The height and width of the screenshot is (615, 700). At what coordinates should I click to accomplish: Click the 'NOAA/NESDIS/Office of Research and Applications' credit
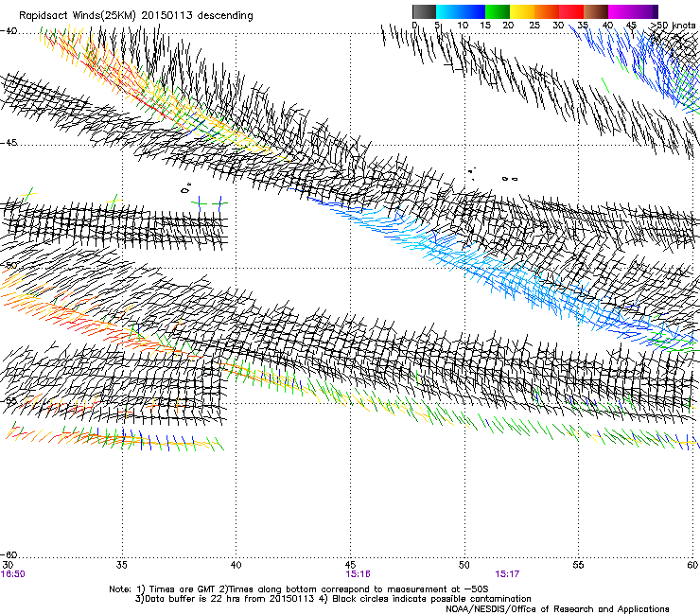557,609
